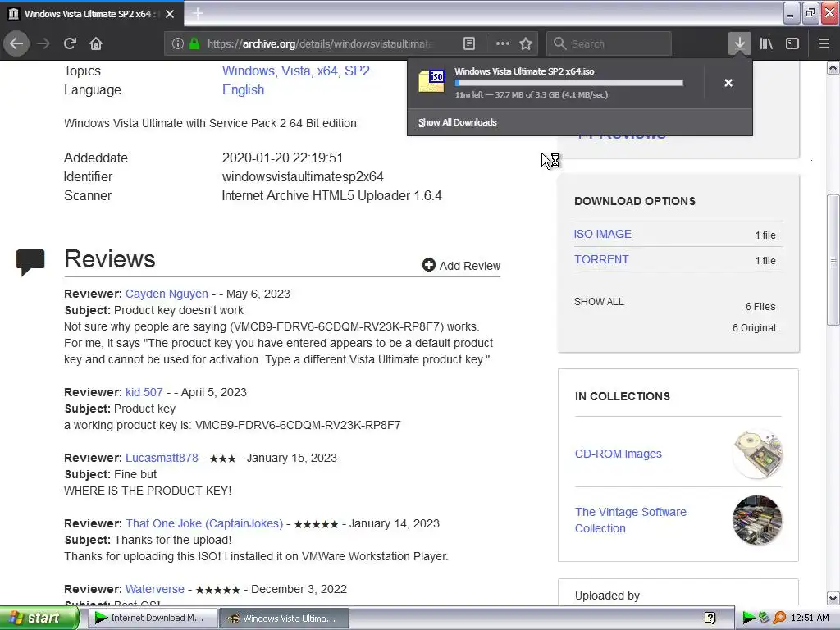Click the network tray icon beside IDM
The height and width of the screenshot is (630, 840).
(x=764, y=619)
